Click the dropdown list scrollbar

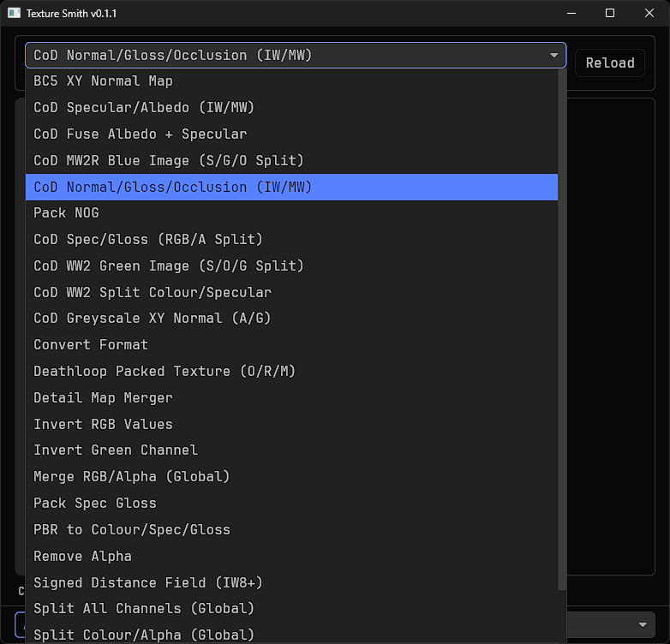tap(562, 329)
